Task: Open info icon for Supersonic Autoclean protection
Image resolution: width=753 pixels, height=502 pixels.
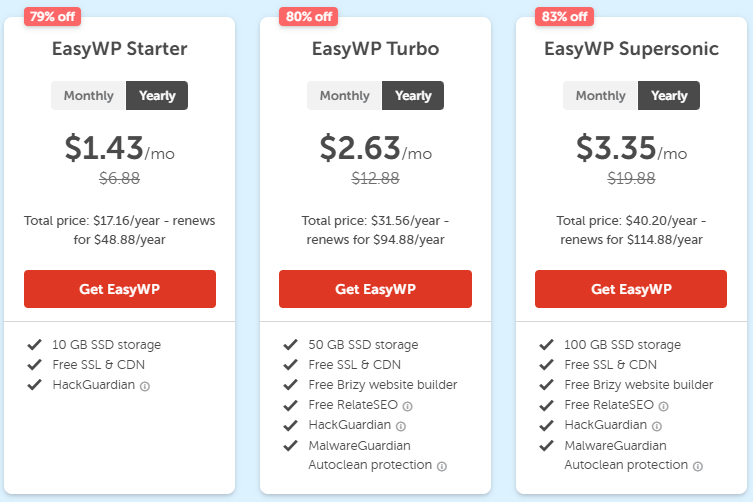Action: coord(698,466)
